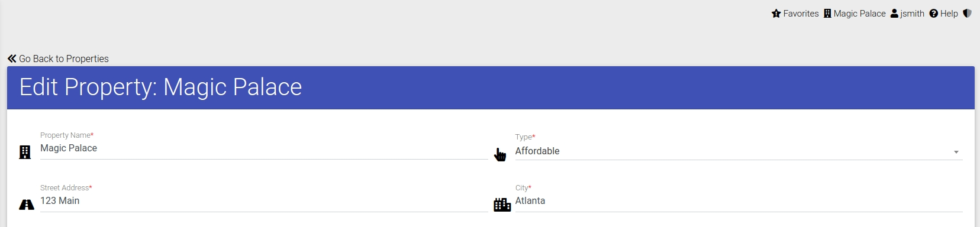Click the road icon beside Street Address
The width and height of the screenshot is (980, 227).
(27, 205)
